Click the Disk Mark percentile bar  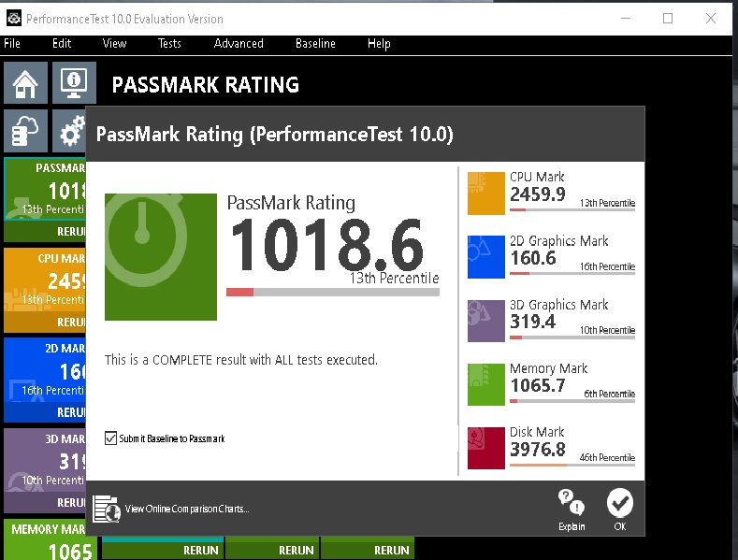pos(572,465)
